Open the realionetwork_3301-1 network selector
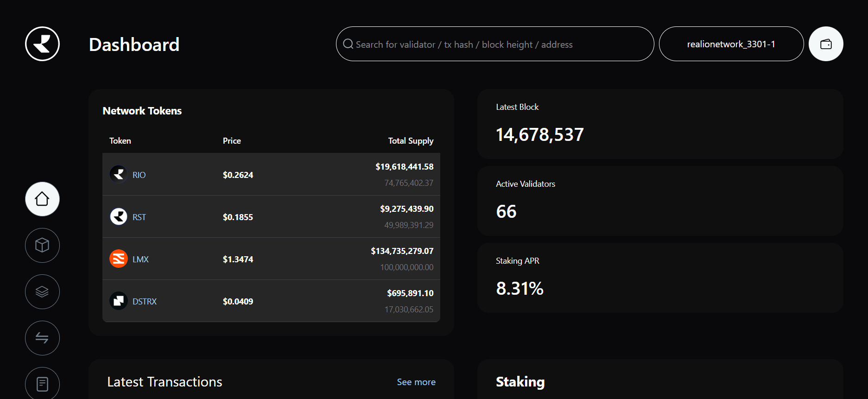 coord(731,44)
